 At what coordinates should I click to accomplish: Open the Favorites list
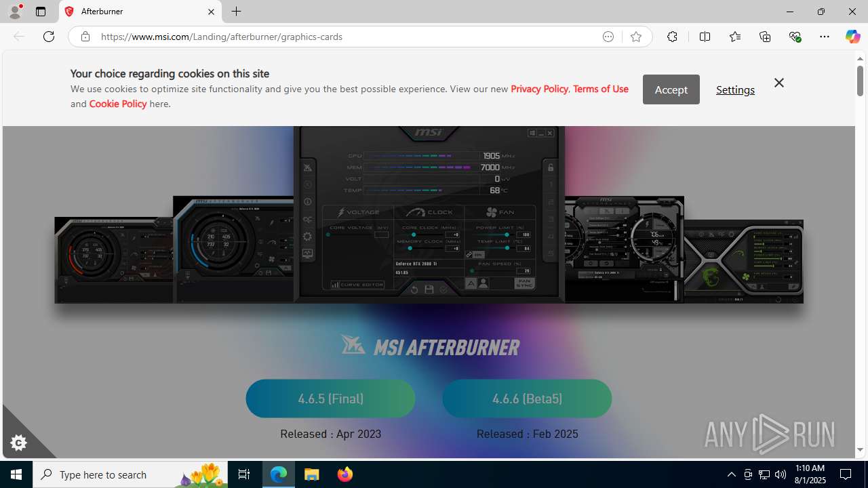[x=735, y=37]
